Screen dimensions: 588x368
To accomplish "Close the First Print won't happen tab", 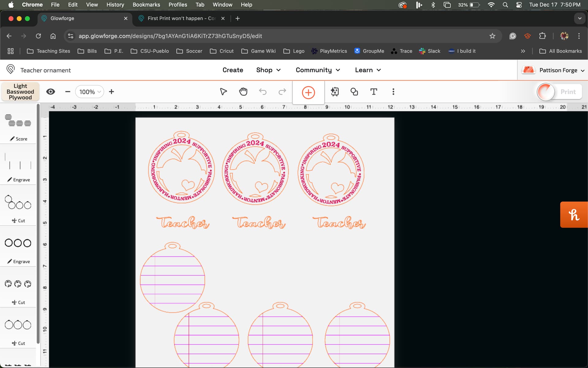I will 223,18.
